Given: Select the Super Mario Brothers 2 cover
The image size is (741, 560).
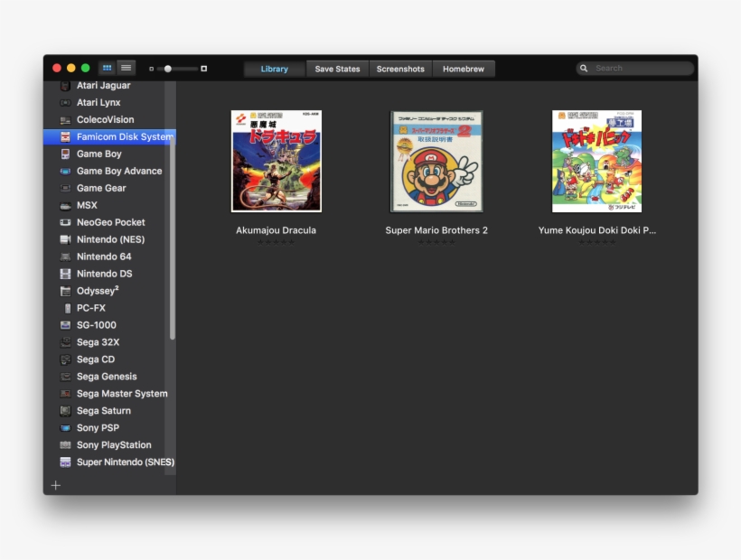Looking at the screenshot, I should pyautogui.click(x=436, y=161).
